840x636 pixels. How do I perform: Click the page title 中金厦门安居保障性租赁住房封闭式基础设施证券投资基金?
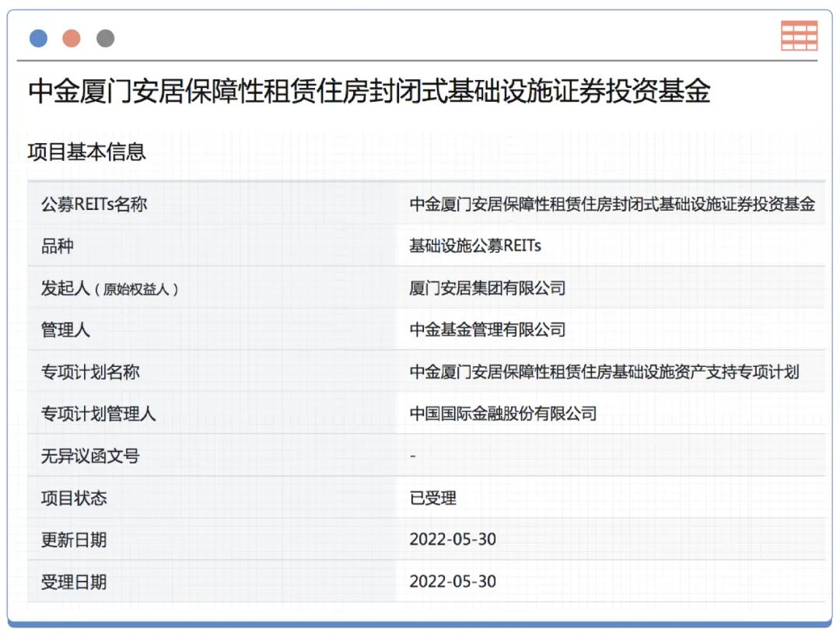(x=369, y=92)
